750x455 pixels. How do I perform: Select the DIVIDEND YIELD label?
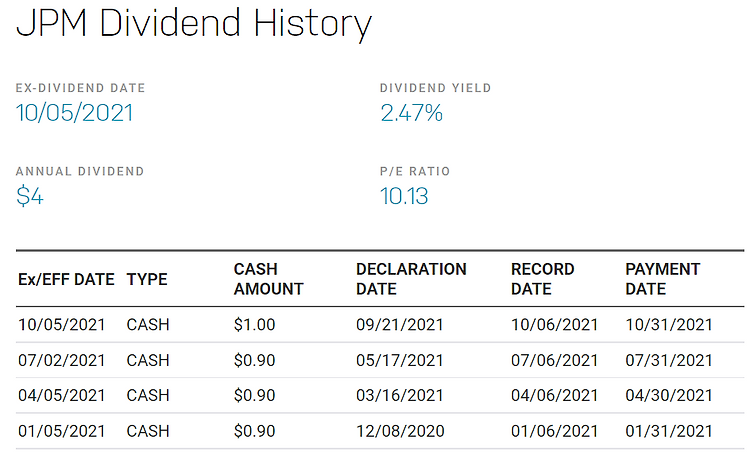click(435, 88)
